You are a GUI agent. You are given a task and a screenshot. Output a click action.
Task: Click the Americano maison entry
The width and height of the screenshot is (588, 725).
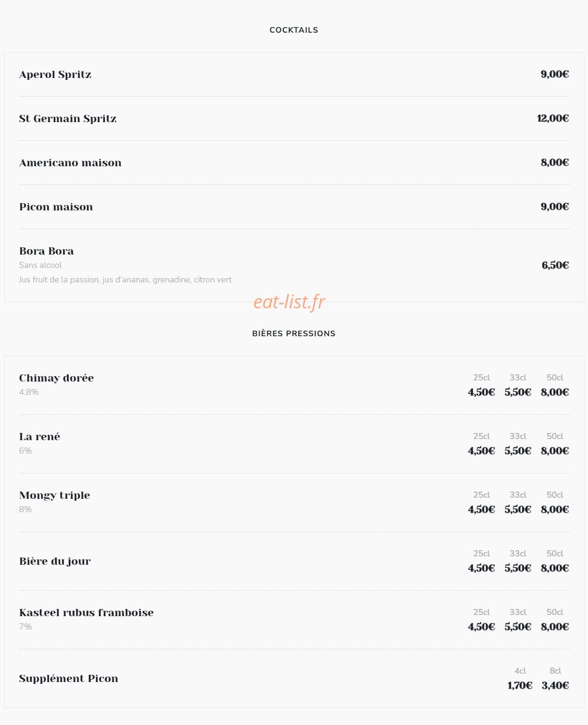70,163
